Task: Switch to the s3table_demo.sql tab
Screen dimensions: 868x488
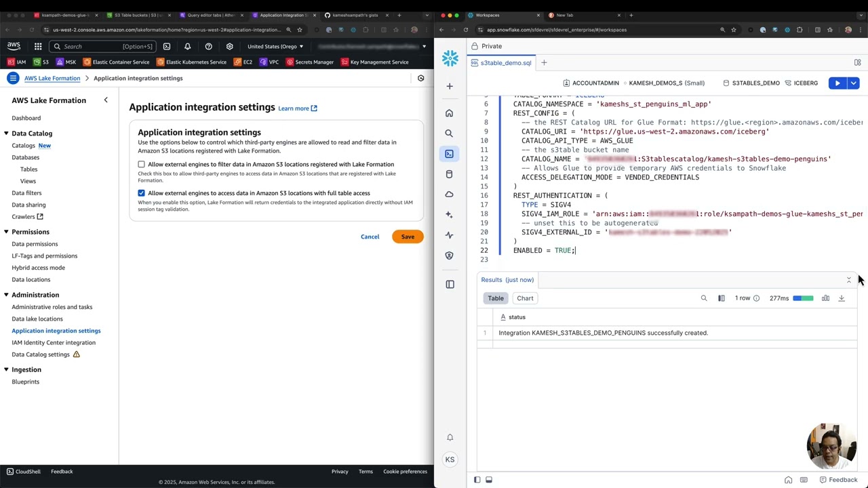Action: 500,62
